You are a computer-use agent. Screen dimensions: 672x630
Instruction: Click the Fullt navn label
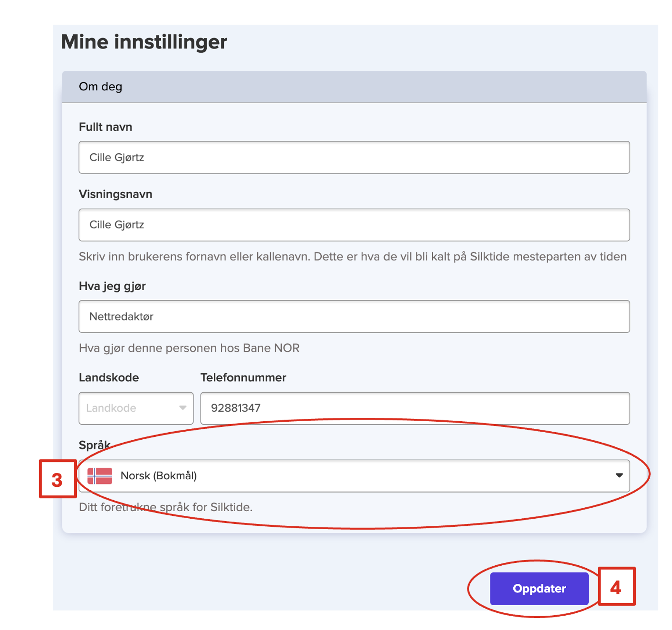[105, 127]
